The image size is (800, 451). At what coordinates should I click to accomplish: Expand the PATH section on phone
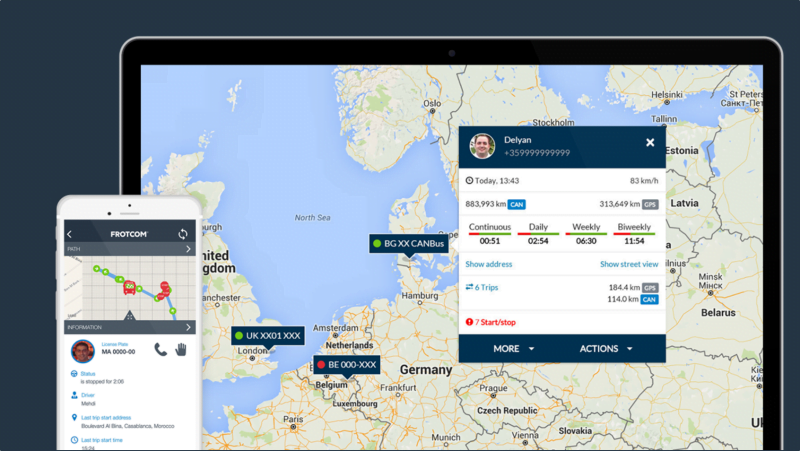point(187,248)
